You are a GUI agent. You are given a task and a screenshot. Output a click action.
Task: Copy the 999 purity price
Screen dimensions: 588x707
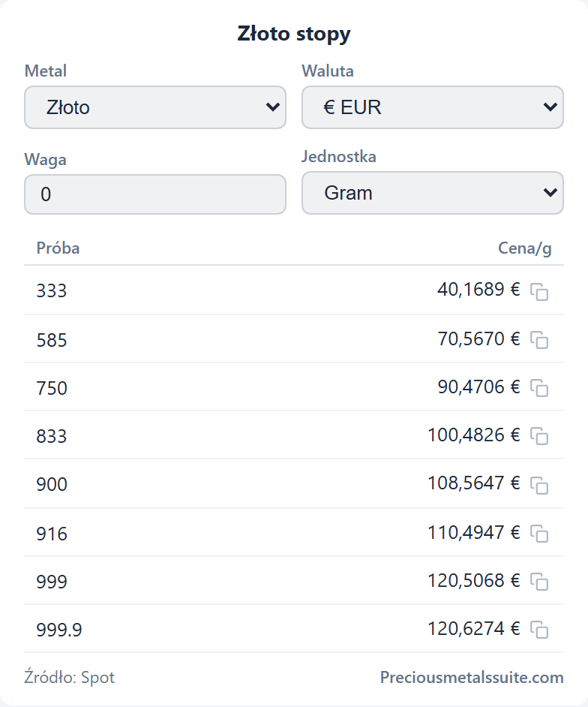(539, 582)
